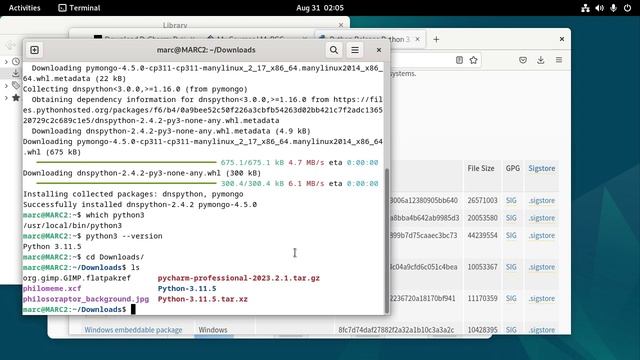
Task: Open Firefox downloads panel
Action: point(540,60)
